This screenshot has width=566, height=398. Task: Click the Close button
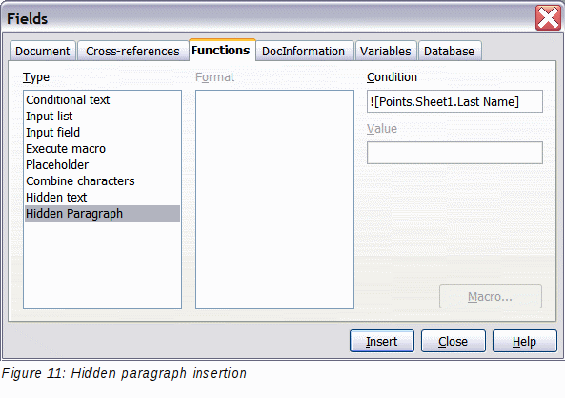(453, 341)
